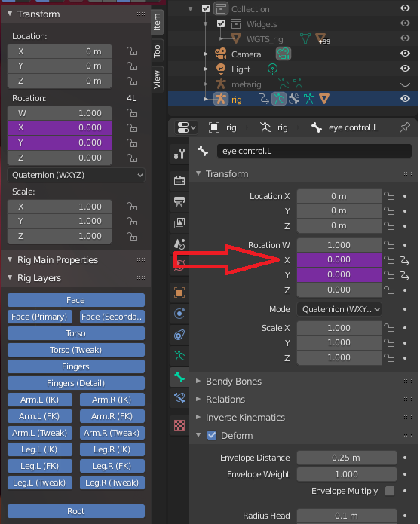420x524 pixels.
Task: Lock Scale Z in the sidebar
Action: (132, 237)
